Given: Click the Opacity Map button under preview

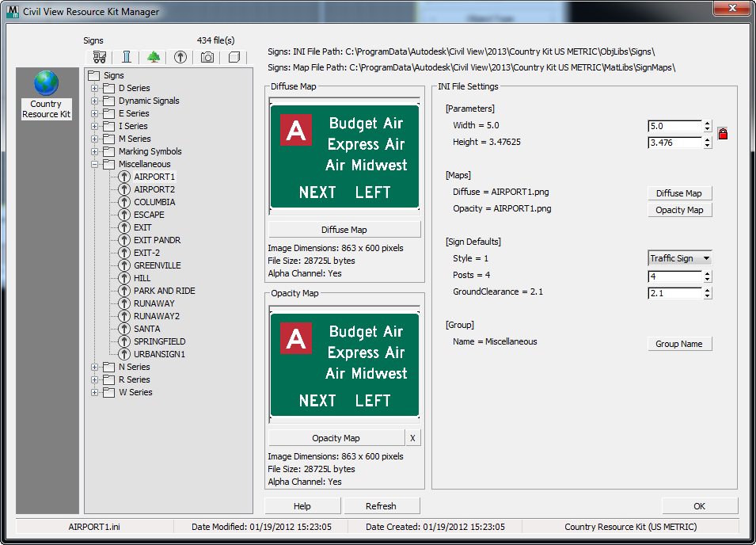Looking at the screenshot, I should 336,438.
